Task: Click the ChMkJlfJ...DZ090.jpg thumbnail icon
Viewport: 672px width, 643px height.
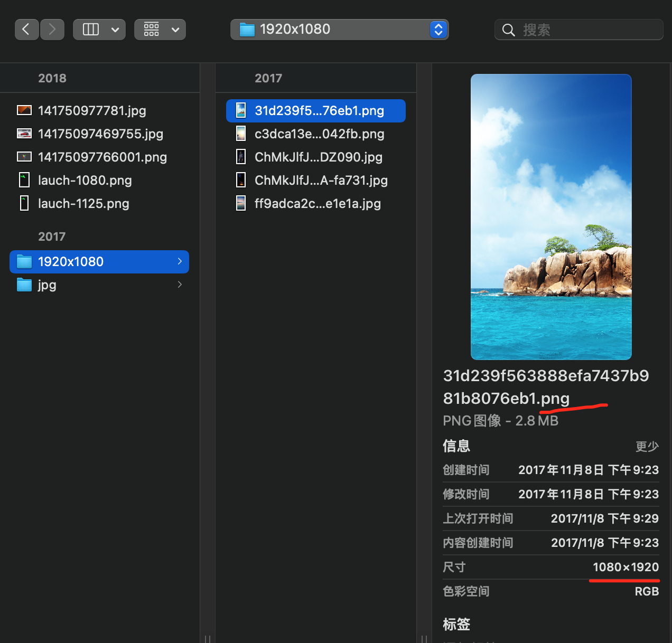Action: point(241,157)
